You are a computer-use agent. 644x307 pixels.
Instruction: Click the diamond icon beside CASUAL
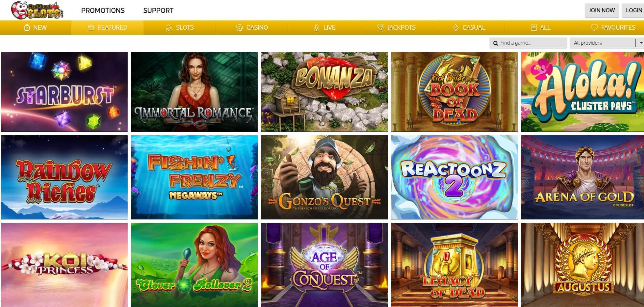[456, 28]
